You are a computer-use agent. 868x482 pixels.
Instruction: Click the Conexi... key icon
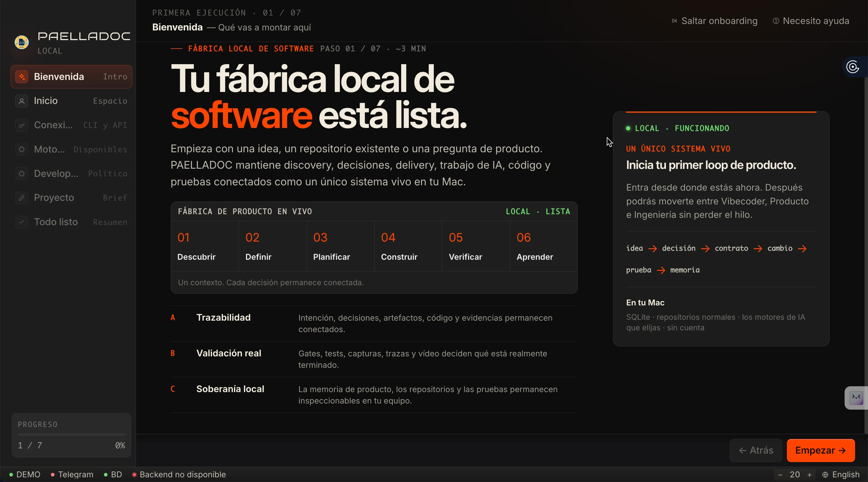click(22, 125)
